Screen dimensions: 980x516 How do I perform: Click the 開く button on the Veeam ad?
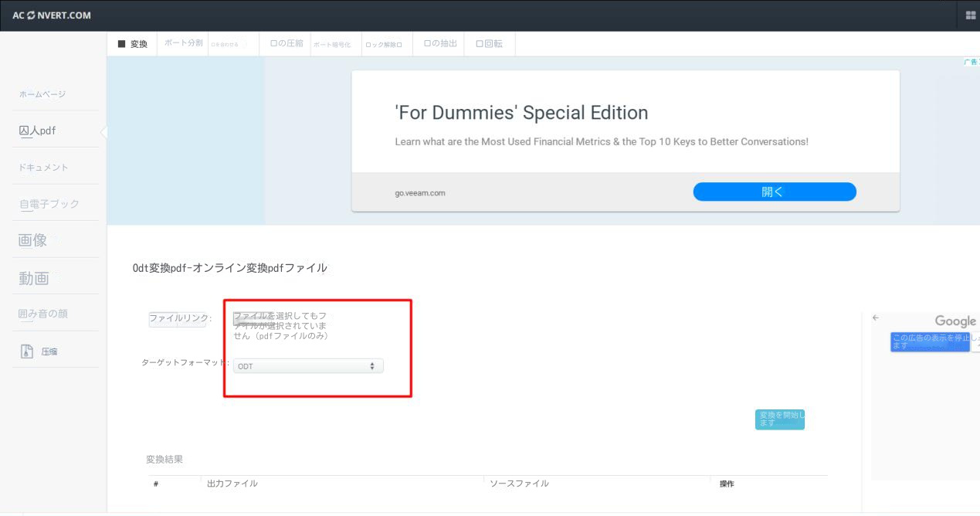[775, 191]
